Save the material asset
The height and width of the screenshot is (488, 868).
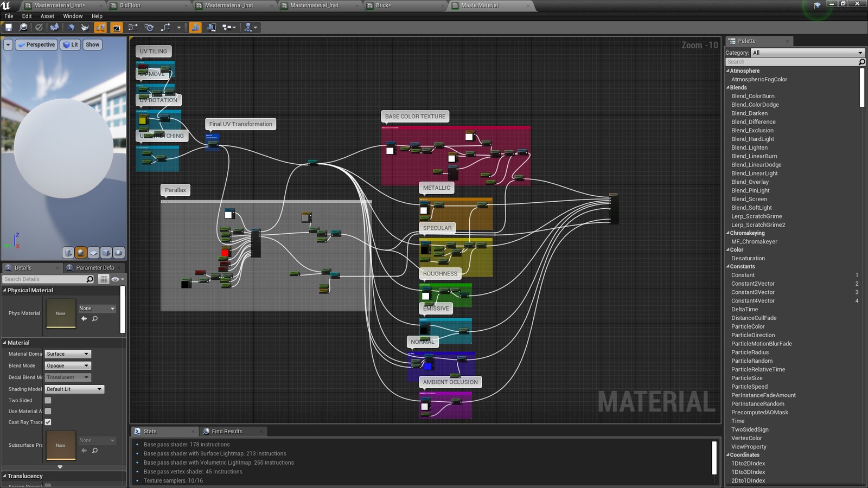click(9, 27)
